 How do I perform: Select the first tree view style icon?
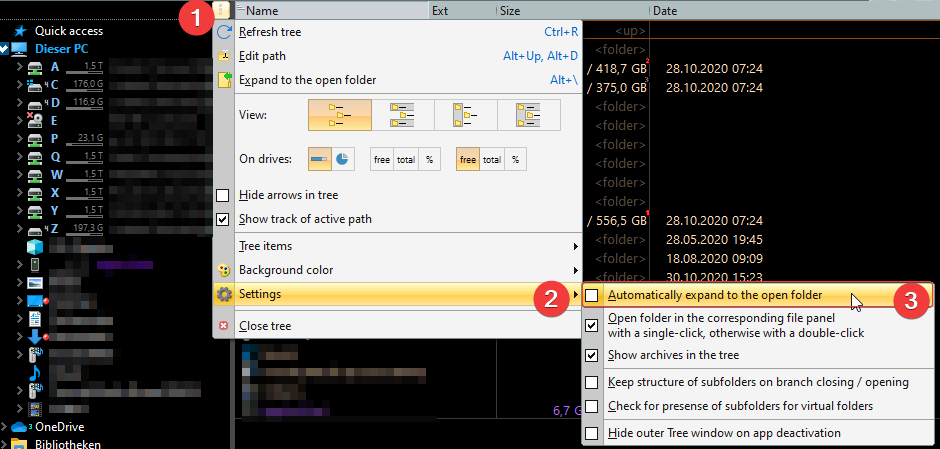339,115
